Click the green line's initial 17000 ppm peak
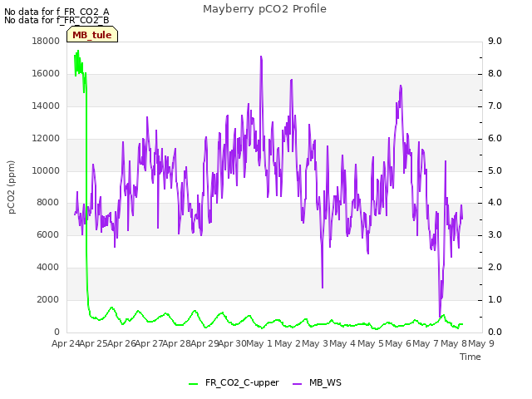 click(x=78, y=51)
